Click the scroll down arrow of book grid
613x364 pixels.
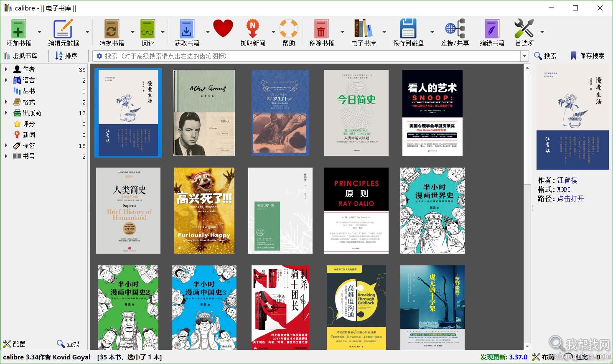pos(527,346)
